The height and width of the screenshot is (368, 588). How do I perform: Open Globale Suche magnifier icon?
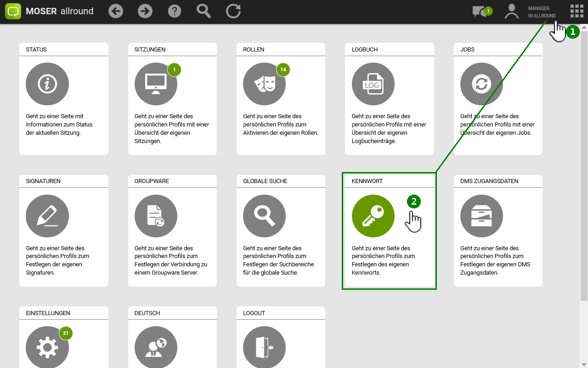(x=264, y=216)
